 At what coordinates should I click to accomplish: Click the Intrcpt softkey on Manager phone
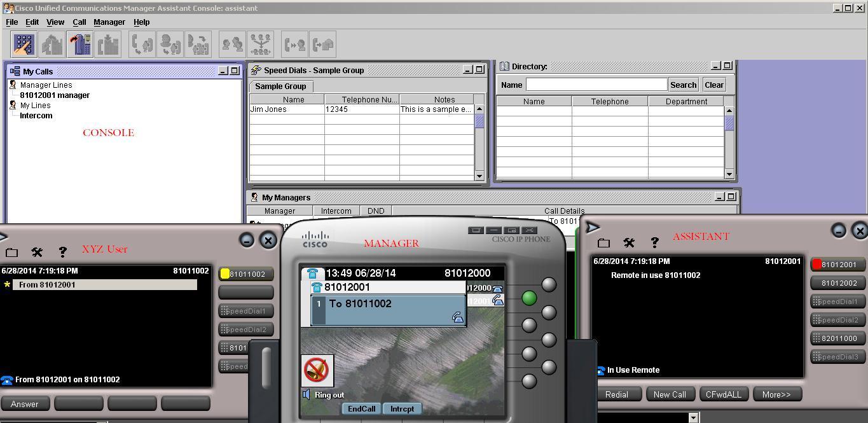(x=402, y=409)
